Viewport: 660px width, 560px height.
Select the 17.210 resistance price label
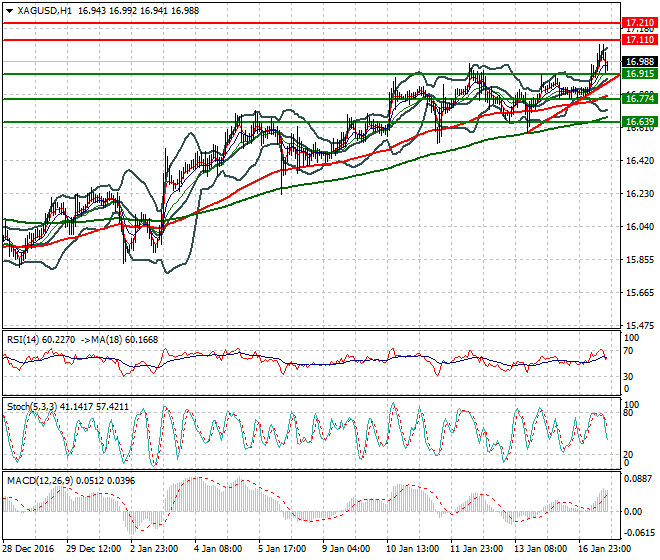639,23
